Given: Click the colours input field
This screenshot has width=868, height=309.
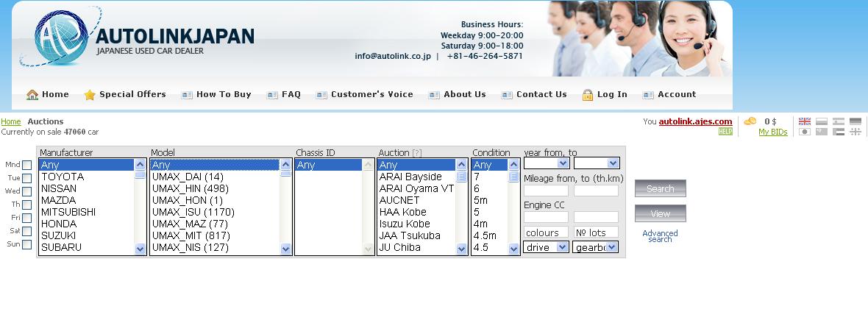Looking at the screenshot, I should [x=546, y=232].
